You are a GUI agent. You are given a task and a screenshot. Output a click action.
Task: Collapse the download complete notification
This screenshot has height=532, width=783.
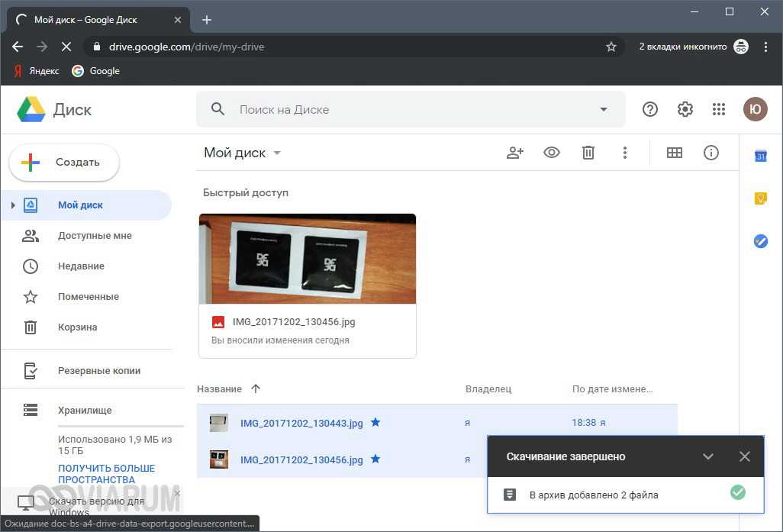tap(708, 456)
